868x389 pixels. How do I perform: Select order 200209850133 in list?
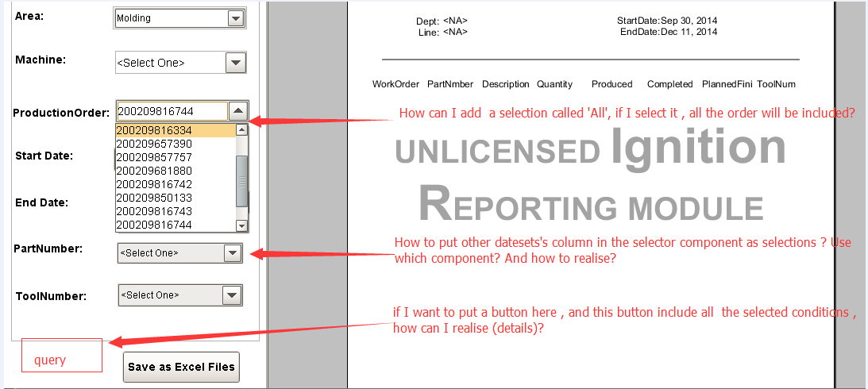[176, 198]
